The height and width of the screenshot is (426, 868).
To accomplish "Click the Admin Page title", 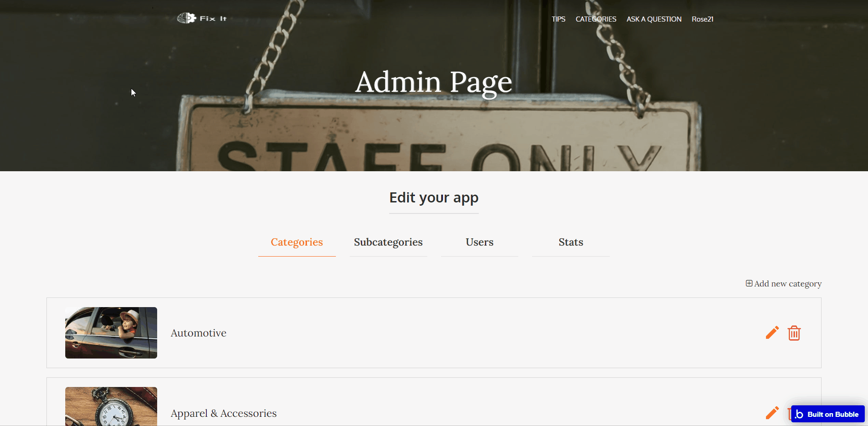I will point(434,83).
